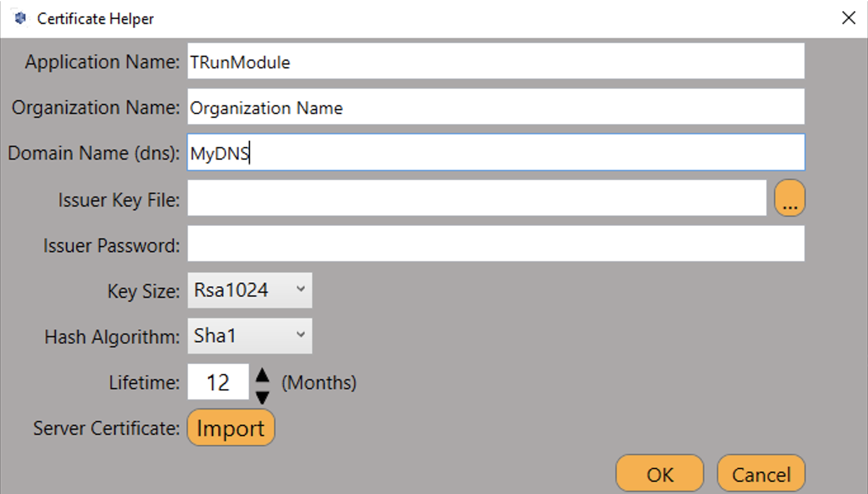The width and height of the screenshot is (868, 494).
Task: Click the Server Certificate label
Action: pyautogui.click(x=106, y=428)
